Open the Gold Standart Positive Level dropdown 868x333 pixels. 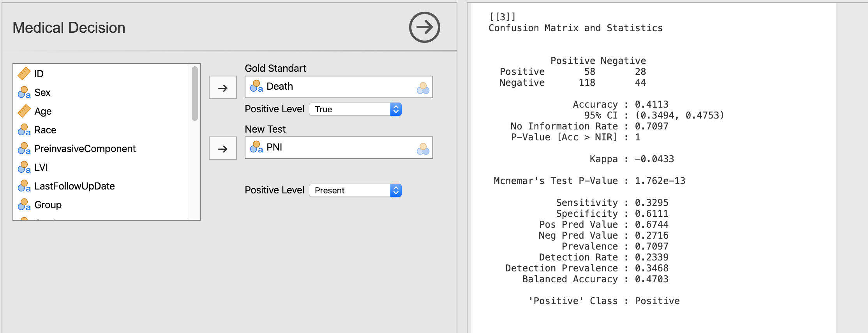pos(355,109)
